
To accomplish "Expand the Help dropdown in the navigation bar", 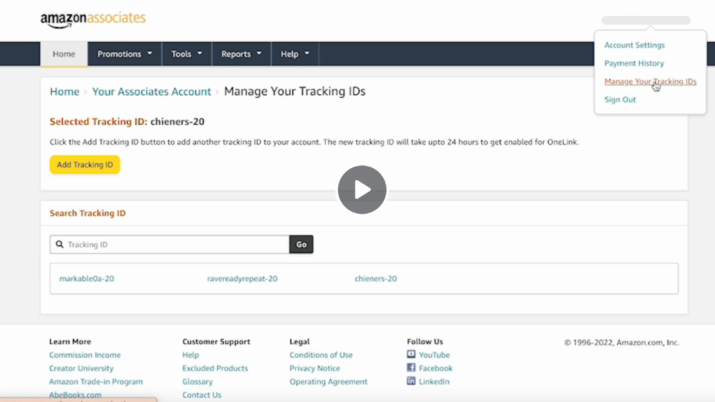I will (x=295, y=54).
